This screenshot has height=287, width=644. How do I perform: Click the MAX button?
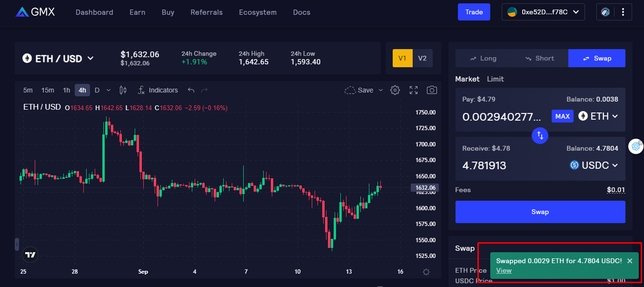point(563,116)
